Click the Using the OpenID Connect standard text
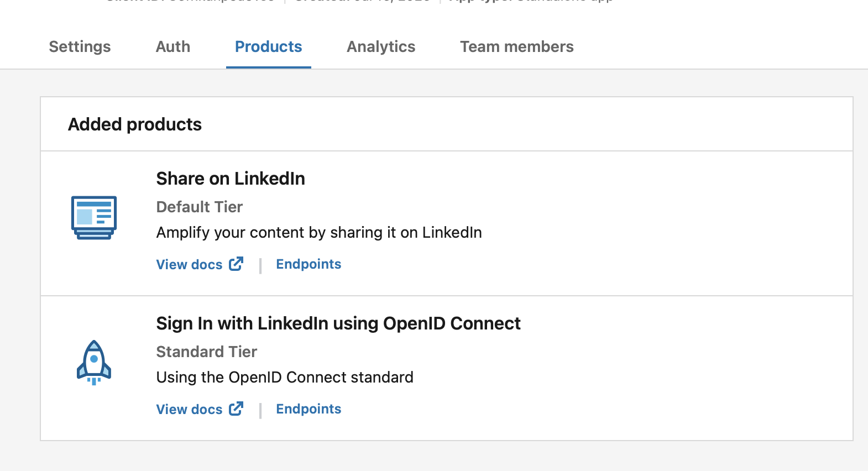 pos(285,378)
